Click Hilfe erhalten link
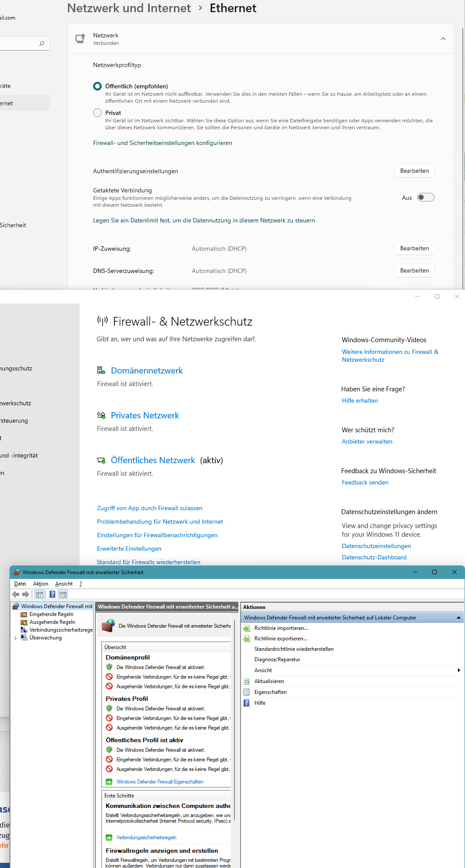Screen dimensions: 465x868 click(360, 400)
